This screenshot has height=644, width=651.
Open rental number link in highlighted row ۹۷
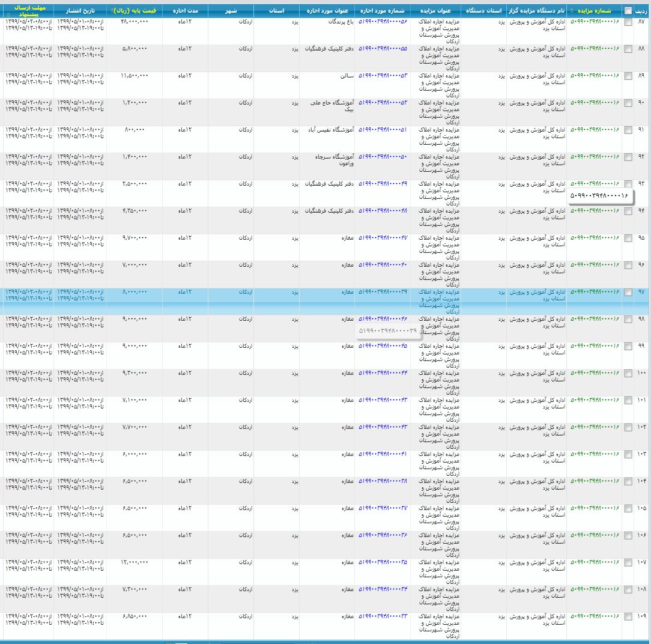(383, 292)
